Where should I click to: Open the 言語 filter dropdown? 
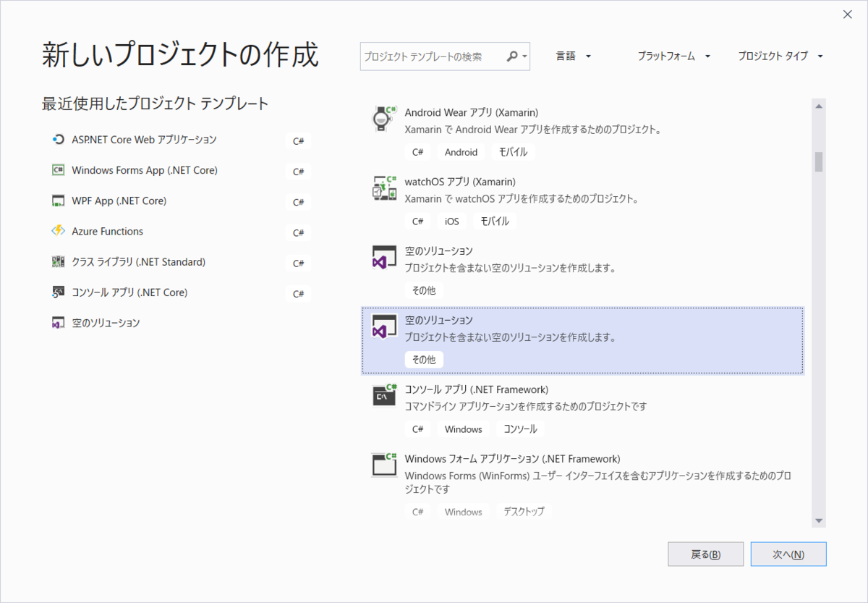(574, 56)
